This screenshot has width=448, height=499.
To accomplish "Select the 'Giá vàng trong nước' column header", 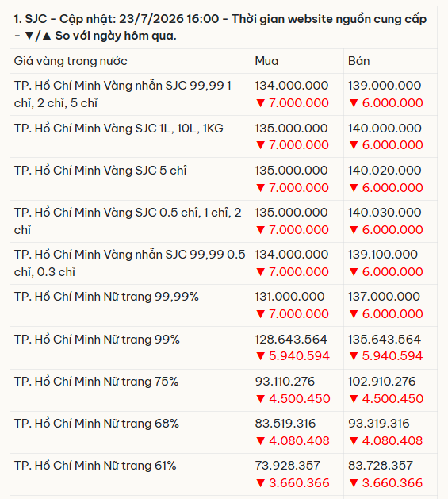I will pyautogui.click(x=71, y=61).
